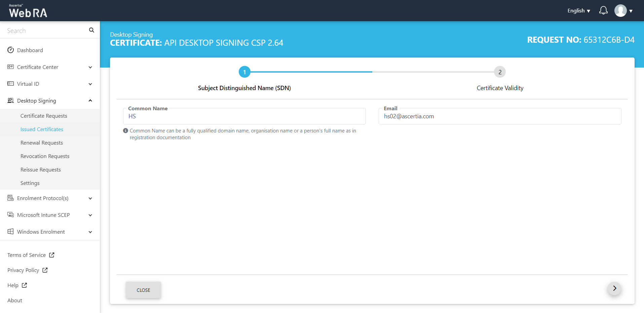Open the notifications bell

603,11
